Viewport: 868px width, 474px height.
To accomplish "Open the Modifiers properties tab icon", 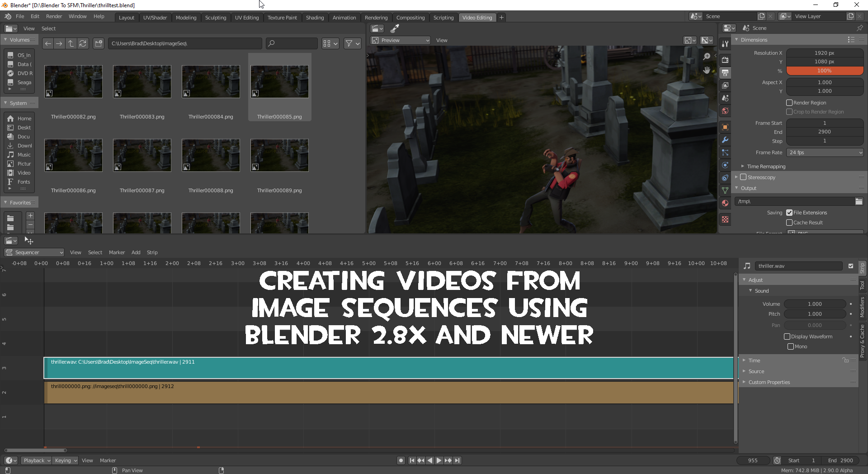I will point(725,140).
